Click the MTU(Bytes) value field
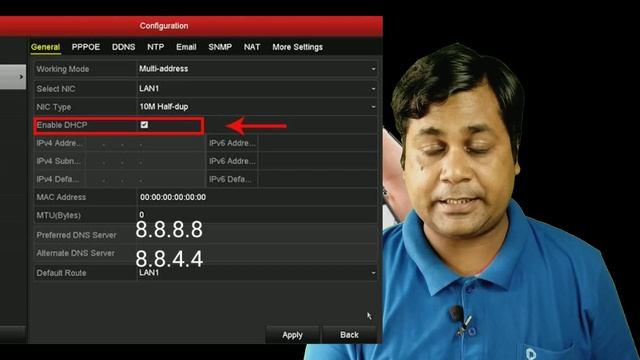The height and width of the screenshot is (360, 640). 257,215
